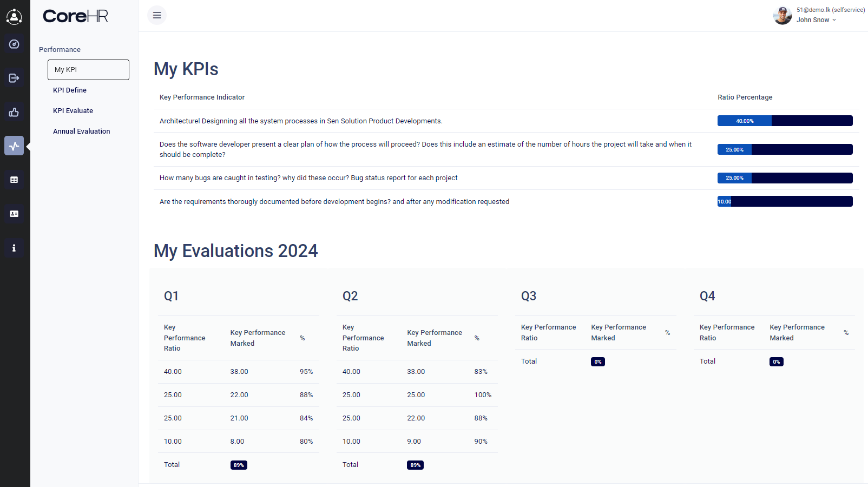868x487 pixels.
Task: Select the My KPI menu item
Action: [88, 70]
